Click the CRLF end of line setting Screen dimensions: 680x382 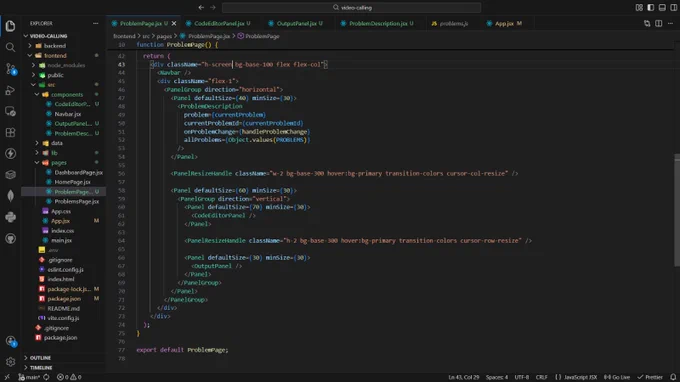(541, 377)
